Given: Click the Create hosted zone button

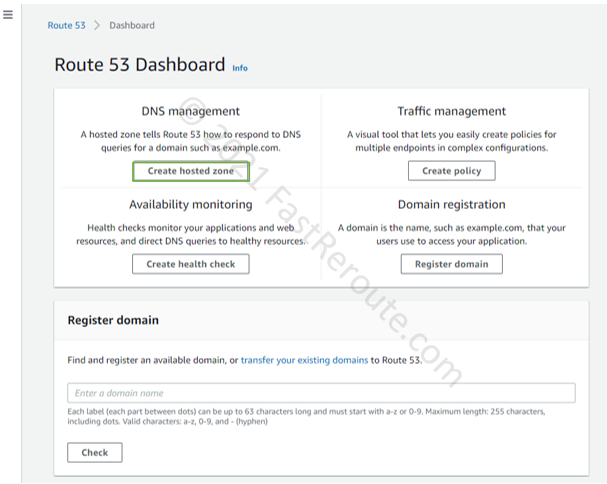Looking at the screenshot, I should tap(191, 171).
